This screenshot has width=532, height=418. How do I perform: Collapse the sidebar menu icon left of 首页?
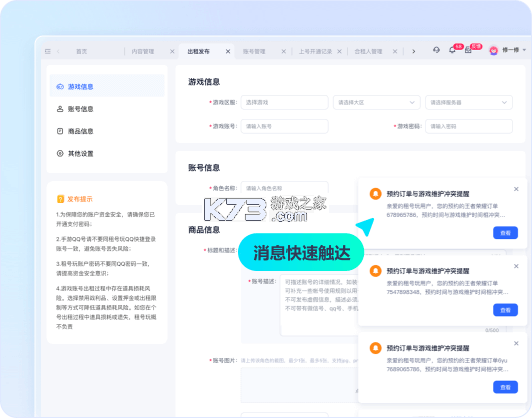click(x=48, y=51)
